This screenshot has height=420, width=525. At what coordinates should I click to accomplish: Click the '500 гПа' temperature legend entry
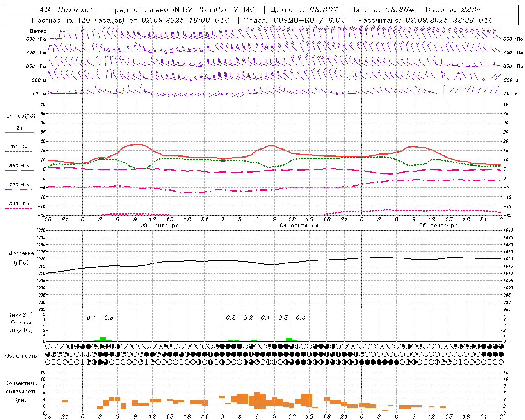click(x=19, y=204)
